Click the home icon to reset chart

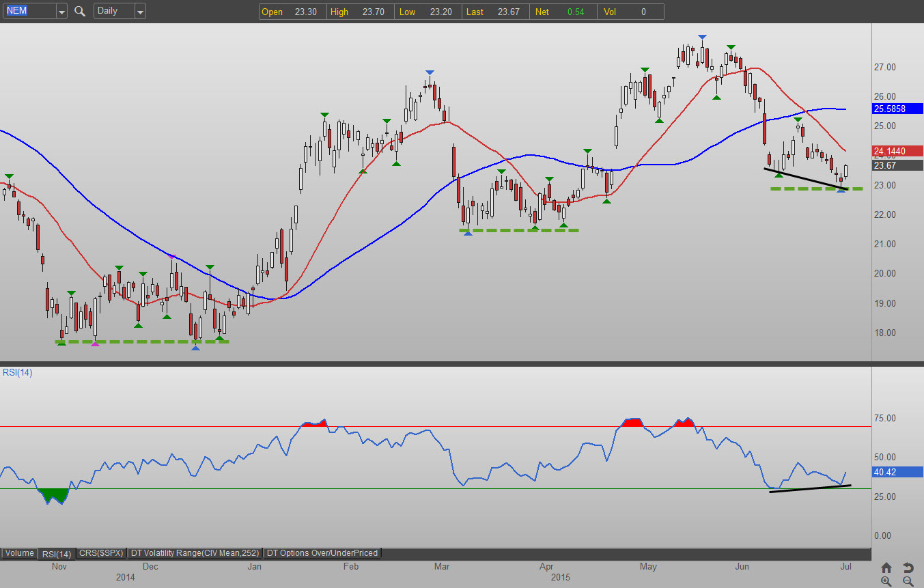click(x=886, y=568)
